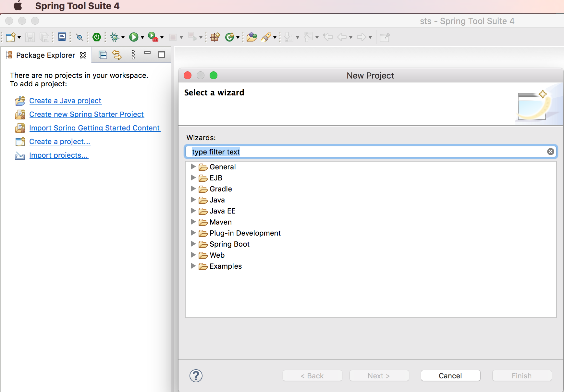Click the Forward navigation arrow icon
The height and width of the screenshot is (392, 564).
click(x=362, y=37)
